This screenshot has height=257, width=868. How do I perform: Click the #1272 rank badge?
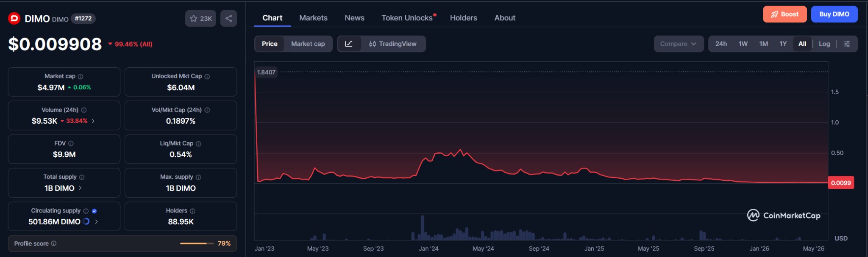coord(83,18)
